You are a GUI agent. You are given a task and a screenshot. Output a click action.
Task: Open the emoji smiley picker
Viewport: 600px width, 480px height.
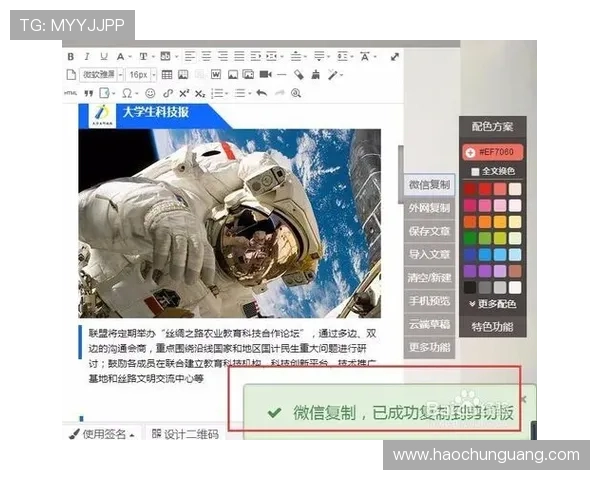pyautogui.click(x=150, y=93)
